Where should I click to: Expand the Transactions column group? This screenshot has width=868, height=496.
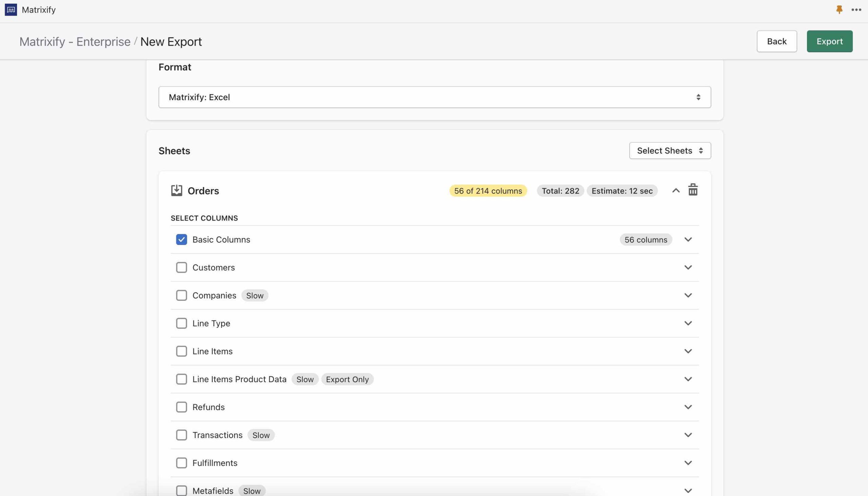pos(688,435)
